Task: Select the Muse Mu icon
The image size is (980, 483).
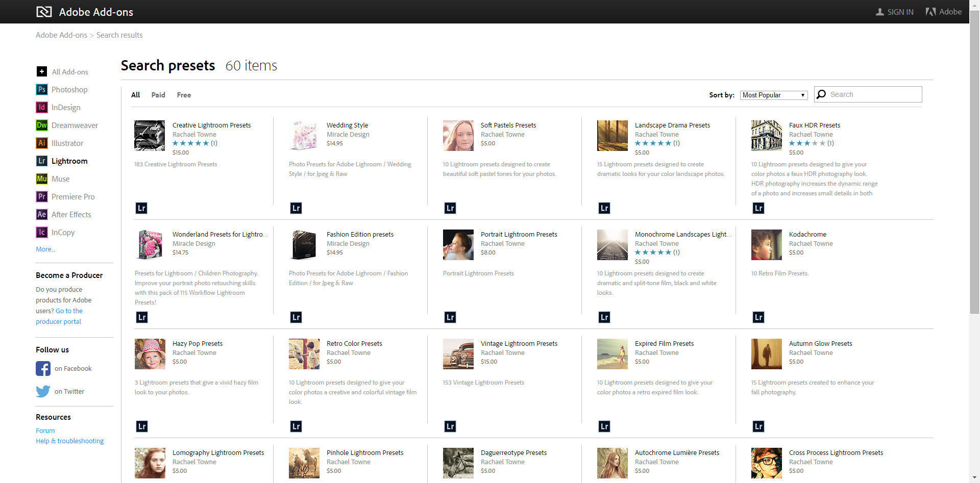Action: tap(42, 179)
